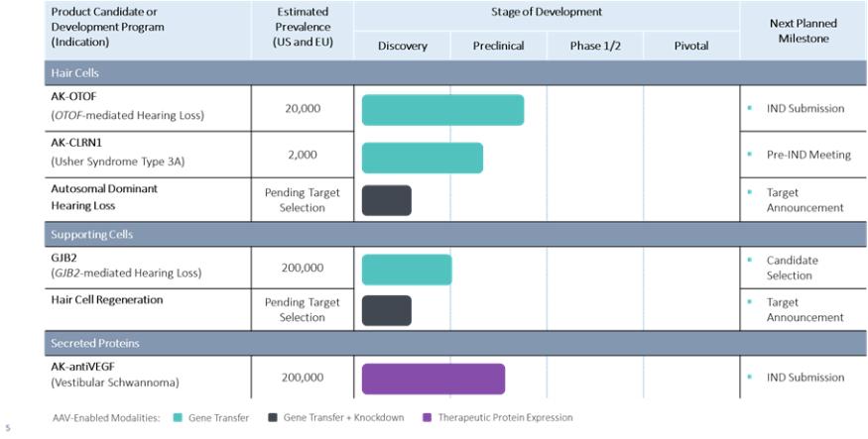The height and width of the screenshot is (439, 868).
Task: Click the Supporting Cells section header
Action: pos(91,235)
